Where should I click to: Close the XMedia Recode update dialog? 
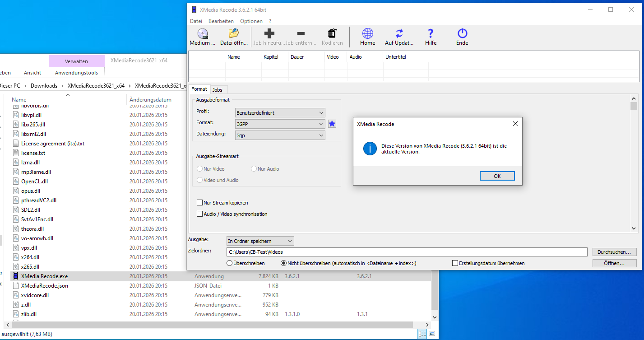point(515,124)
